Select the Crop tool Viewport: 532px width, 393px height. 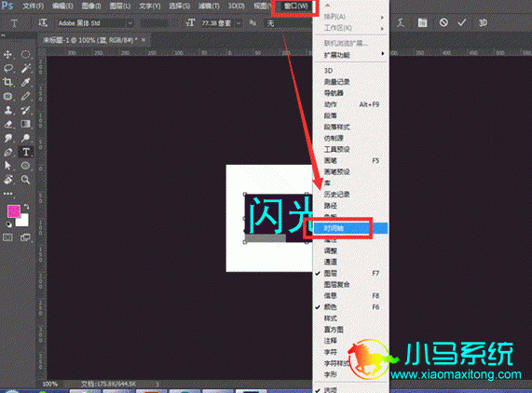(x=7, y=82)
